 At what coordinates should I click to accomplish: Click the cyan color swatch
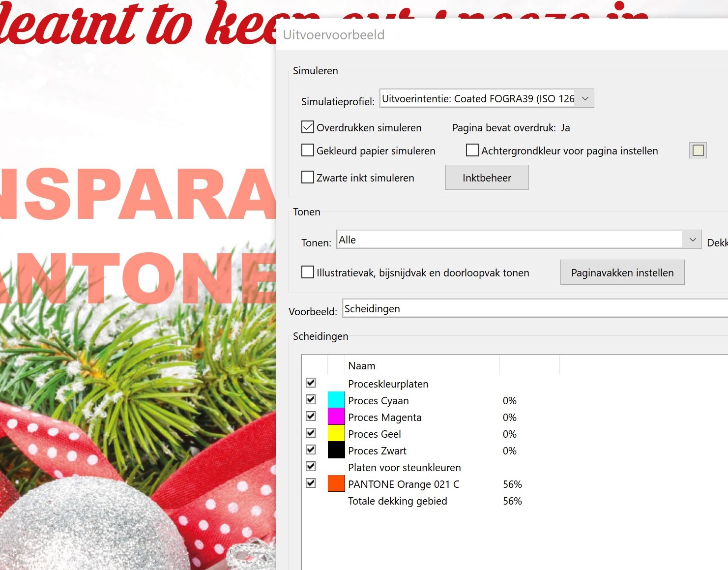point(336,400)
